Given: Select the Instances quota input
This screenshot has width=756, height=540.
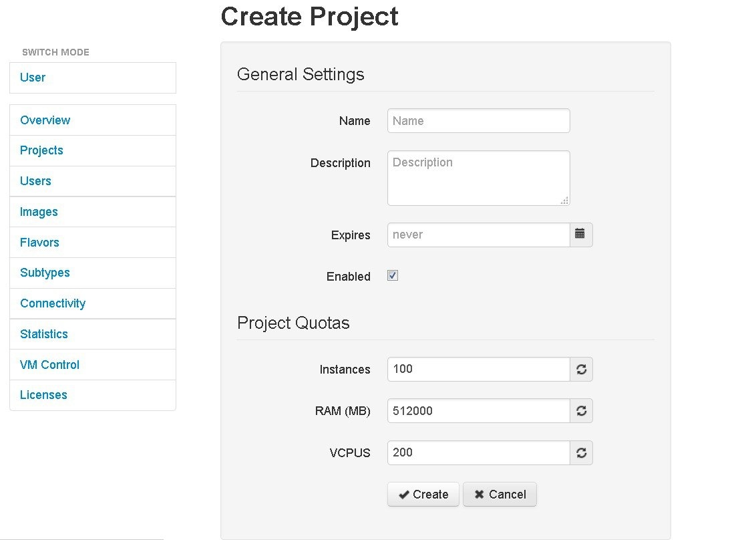Looking at the screenshot, I should coord(478,370).
